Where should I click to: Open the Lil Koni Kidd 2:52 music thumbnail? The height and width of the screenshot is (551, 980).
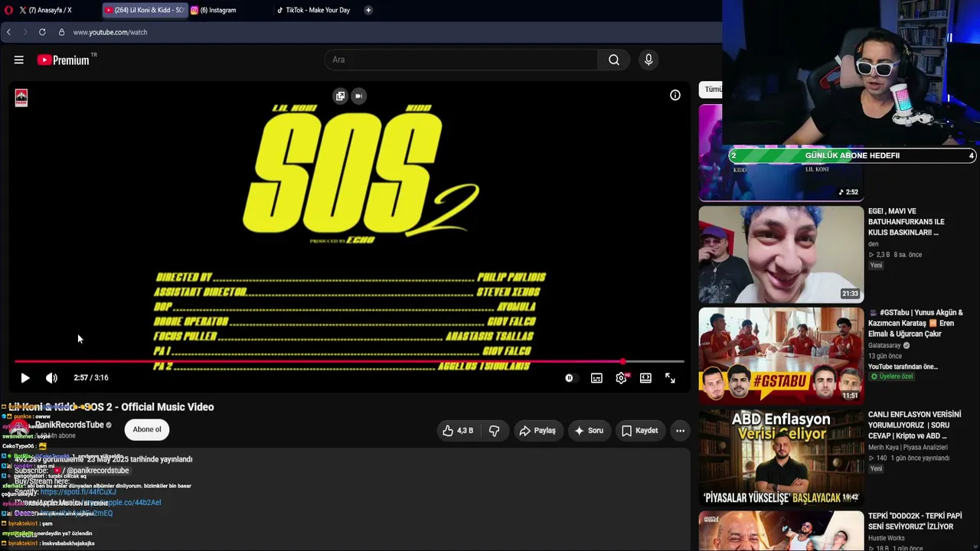pos(781,153)
